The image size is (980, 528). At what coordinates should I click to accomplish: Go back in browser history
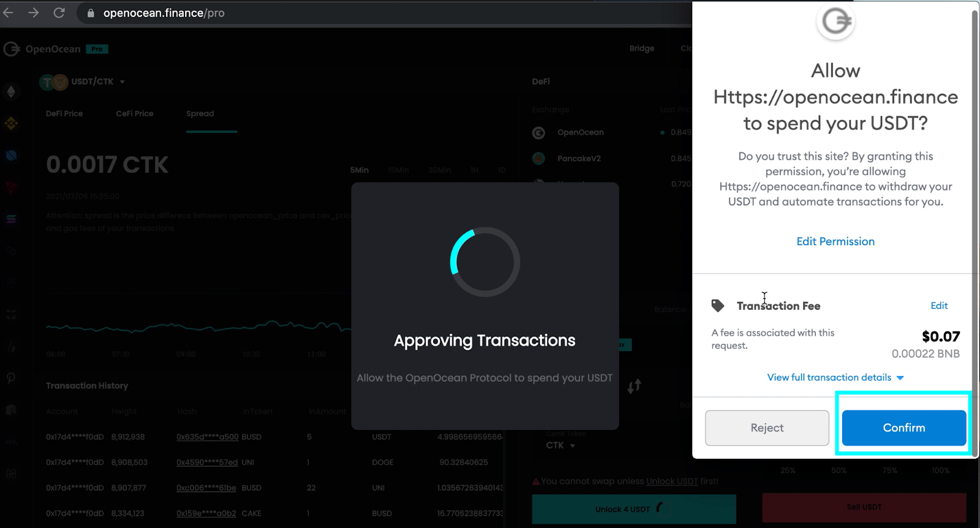tap(9, 13)
